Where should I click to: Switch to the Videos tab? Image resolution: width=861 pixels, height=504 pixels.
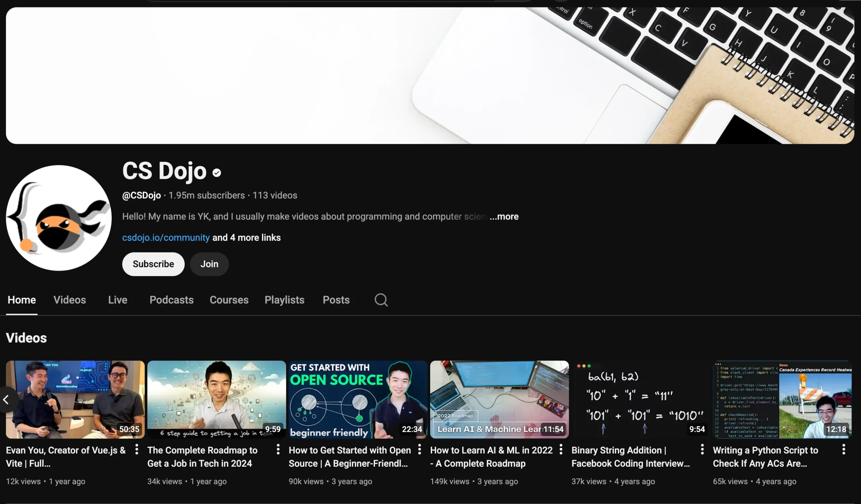click(70, 300)
